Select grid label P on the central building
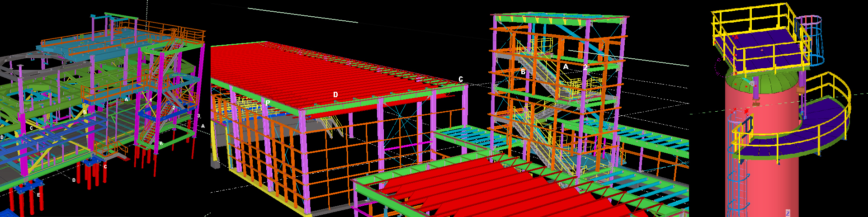The width and height of the screenshot is (868, 217). pyautogui.click(x=268, y=103)
